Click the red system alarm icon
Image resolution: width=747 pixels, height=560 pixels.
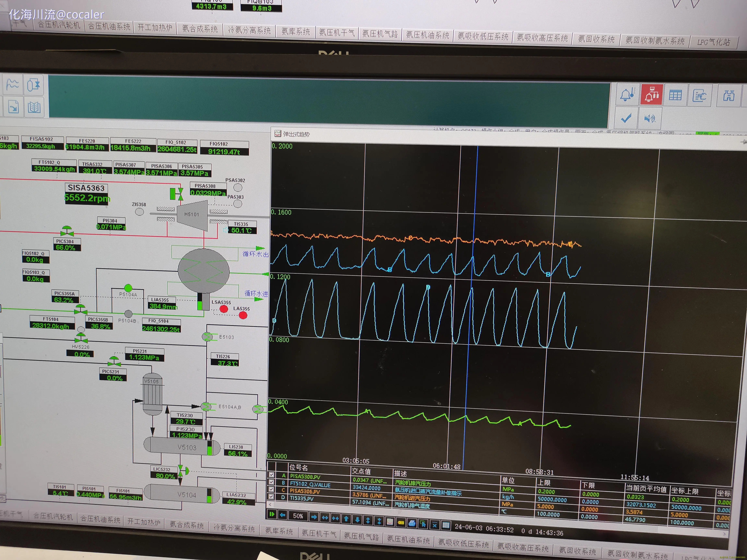point(651,95)
